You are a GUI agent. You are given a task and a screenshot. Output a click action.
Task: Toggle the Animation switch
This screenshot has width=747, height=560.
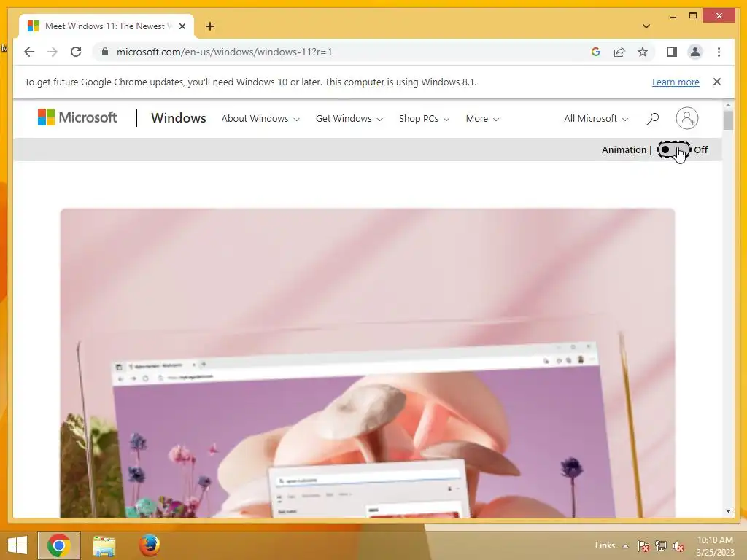[x=673, y=149]
